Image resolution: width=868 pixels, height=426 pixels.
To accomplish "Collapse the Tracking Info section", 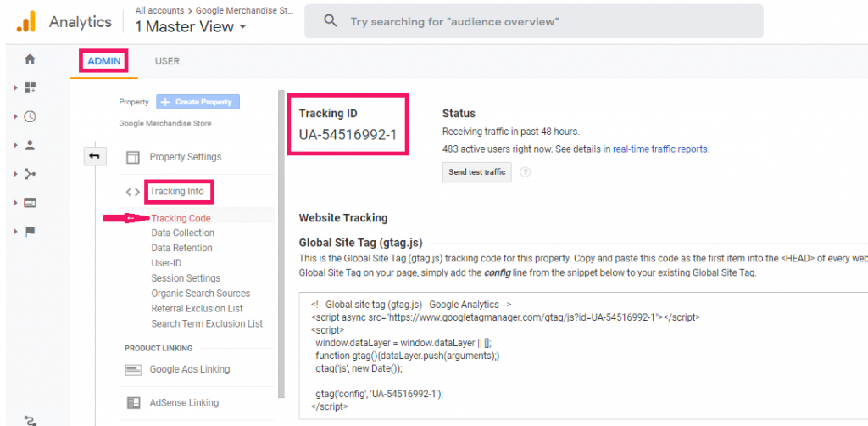I will click(176, 192).
